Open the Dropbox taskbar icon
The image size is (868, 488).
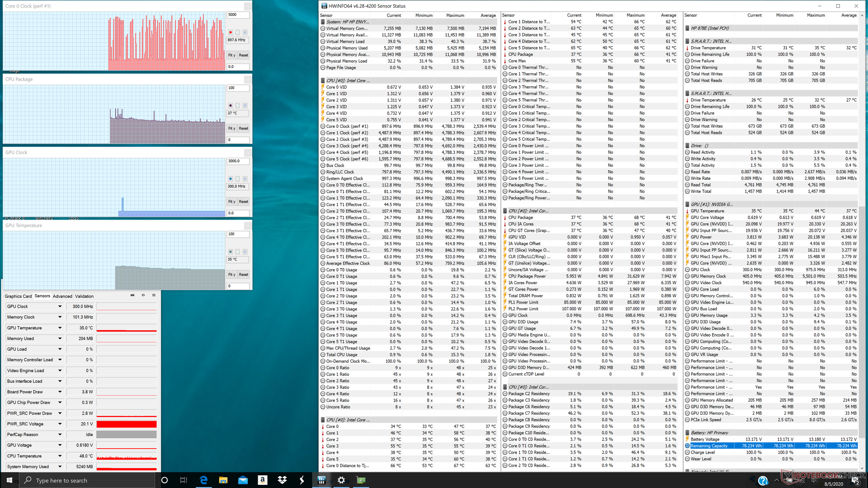click(282, 480)
